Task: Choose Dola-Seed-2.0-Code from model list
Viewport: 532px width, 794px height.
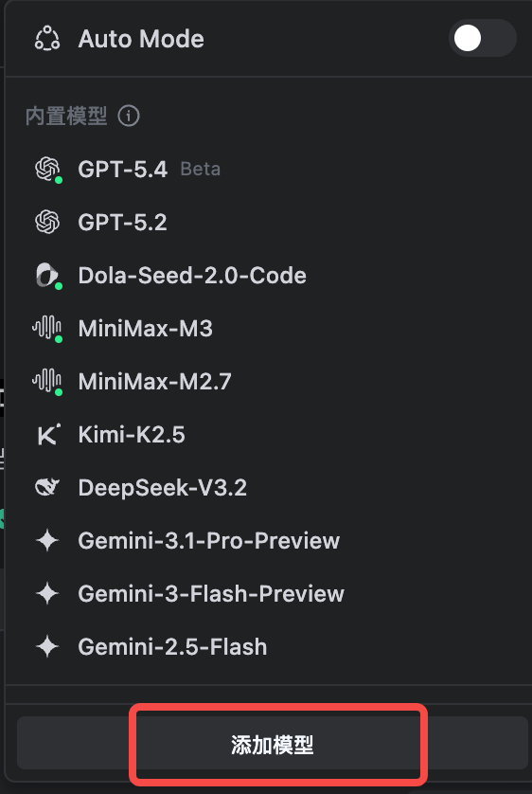Action: (x=270, y=275)
